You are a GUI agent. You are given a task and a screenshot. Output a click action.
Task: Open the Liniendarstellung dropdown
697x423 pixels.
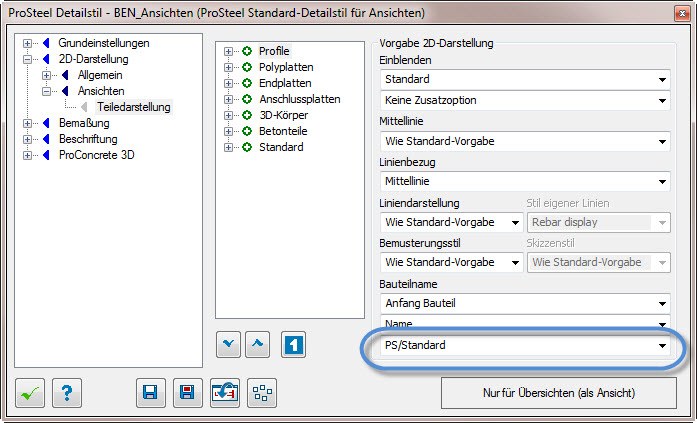click(x=451, y=222)
